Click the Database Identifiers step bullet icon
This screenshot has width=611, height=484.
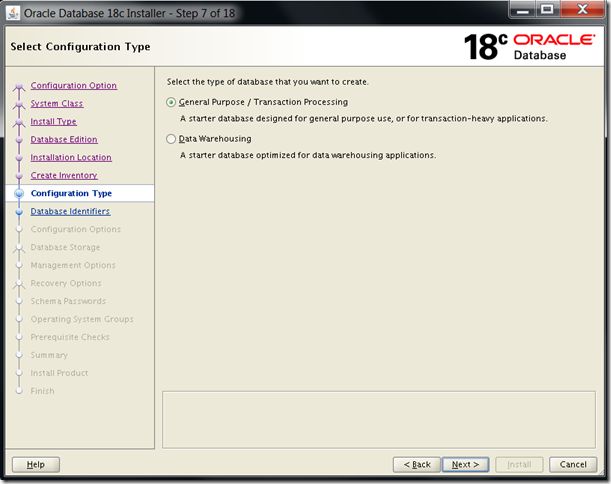pos(19,211)
